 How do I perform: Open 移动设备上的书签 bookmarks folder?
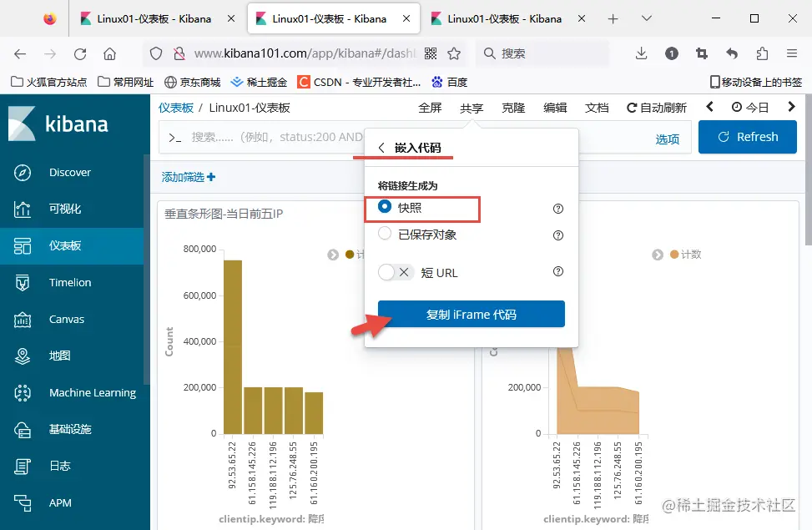coord(755,82)
